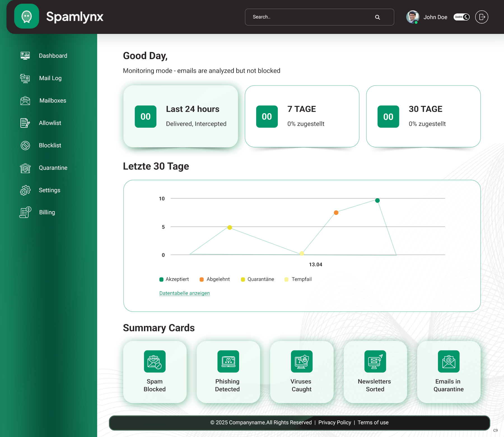
Task: Click the Billing invoice icon
Action: click(x=25, y=212)
